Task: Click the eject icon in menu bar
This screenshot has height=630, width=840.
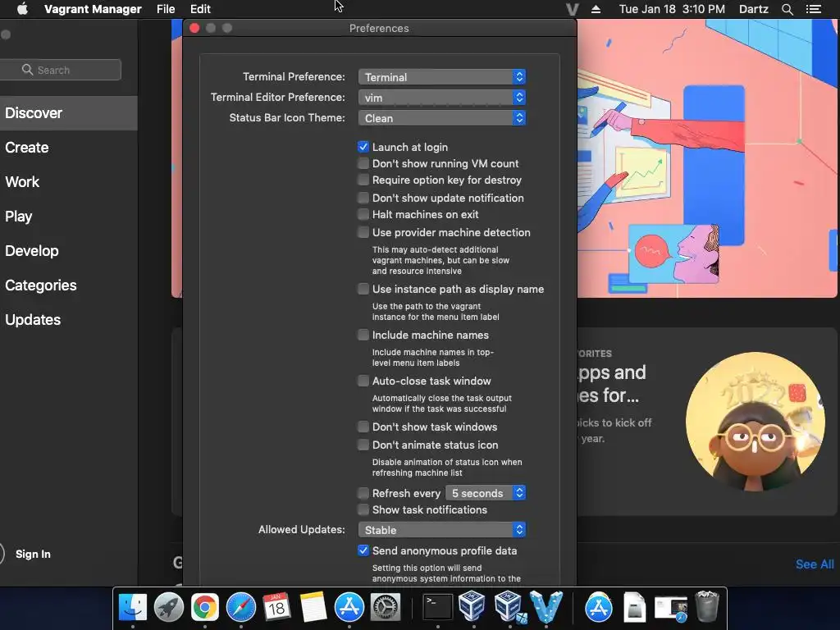Action: tap(596, 9)
